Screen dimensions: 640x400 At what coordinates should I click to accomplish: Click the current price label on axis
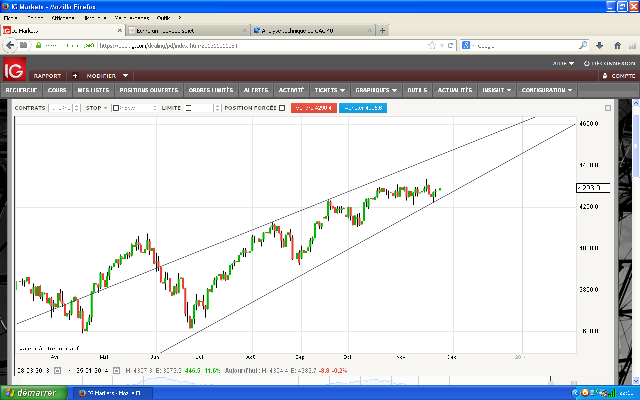point(593,188)
